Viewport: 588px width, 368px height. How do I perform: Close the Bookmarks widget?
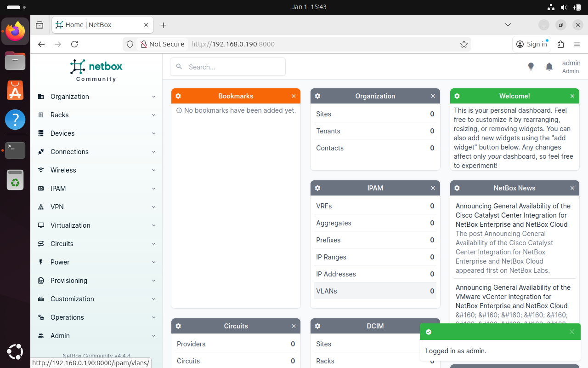pyautogui.click(x=294, y=96)
